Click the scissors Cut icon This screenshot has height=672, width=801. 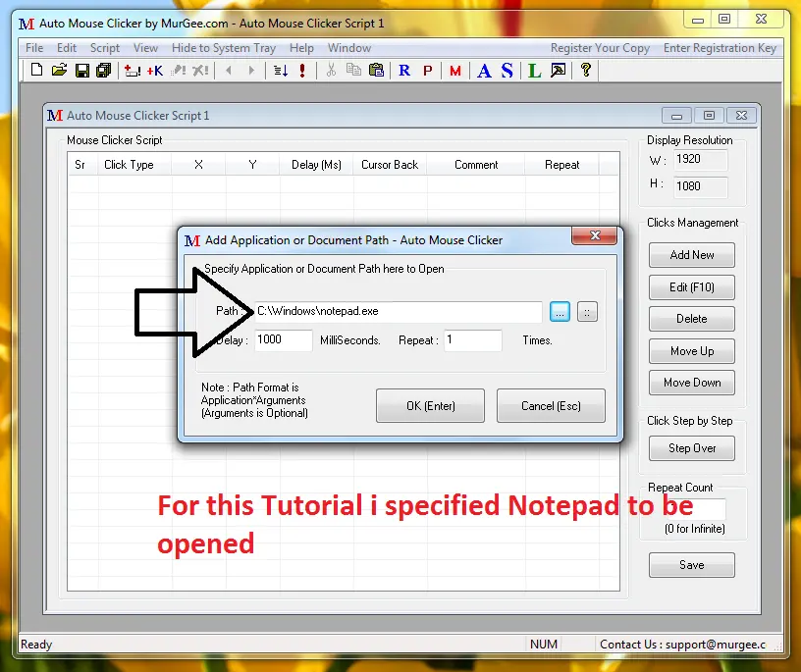coord(331,70)
